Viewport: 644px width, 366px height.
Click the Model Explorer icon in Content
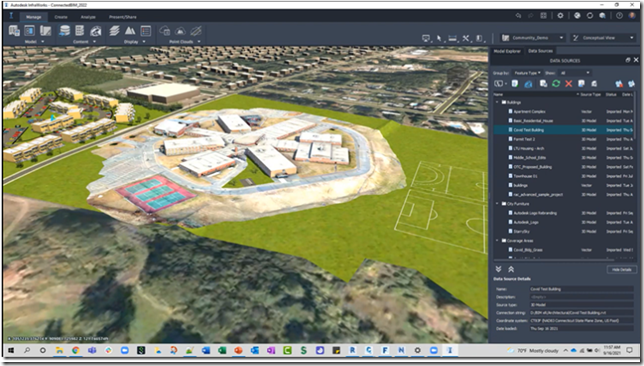click(x=80, y=31)
